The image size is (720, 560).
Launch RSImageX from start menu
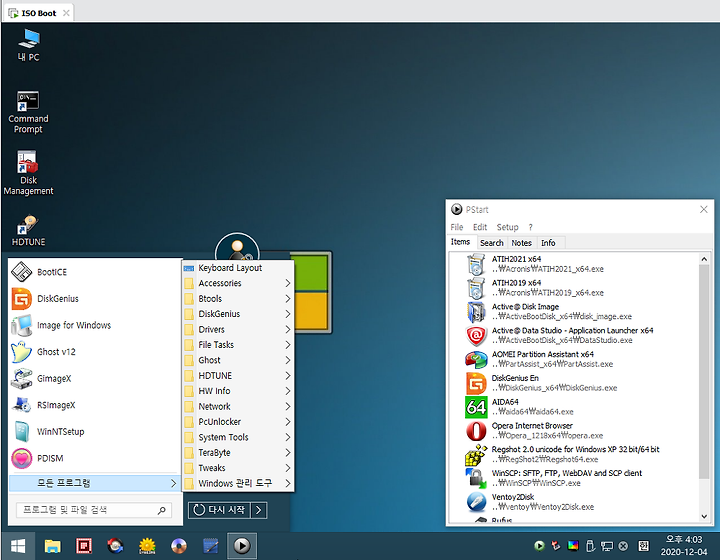pos(95,405)
